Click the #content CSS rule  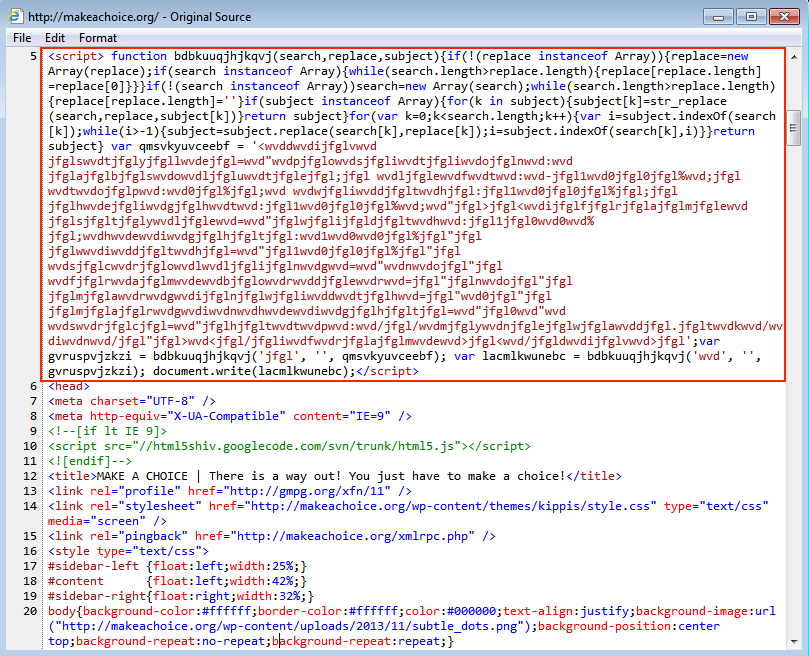tap(177, 581)
